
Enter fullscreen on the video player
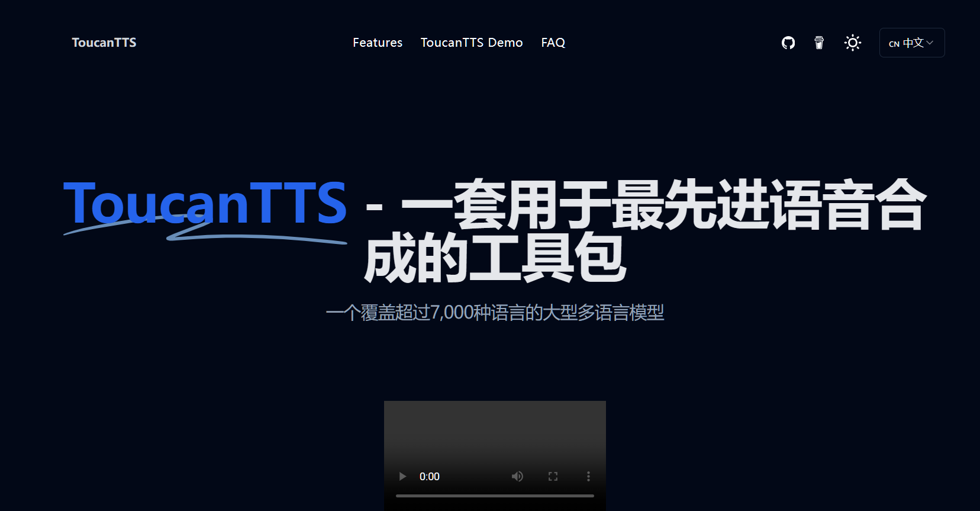(553, 477)
